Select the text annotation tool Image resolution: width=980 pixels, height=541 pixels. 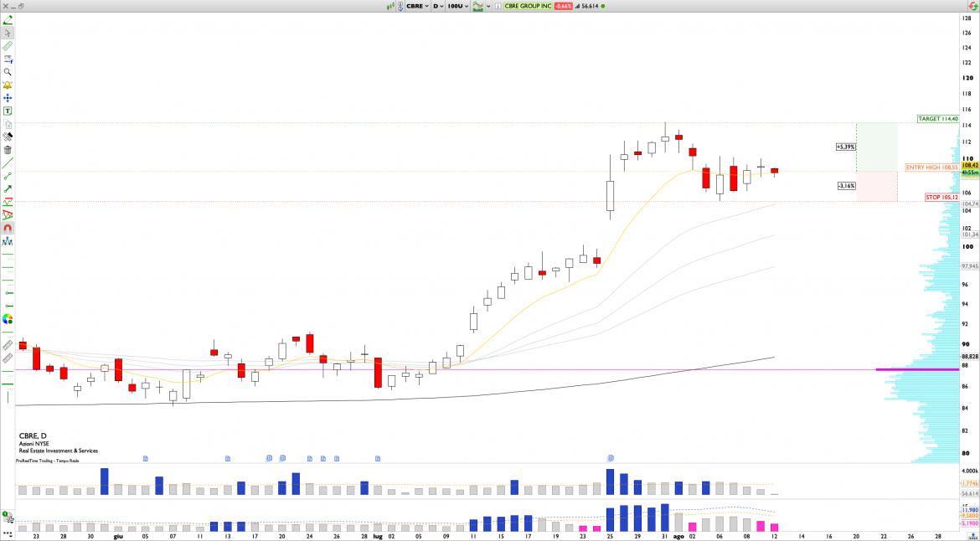pos(8,111)
